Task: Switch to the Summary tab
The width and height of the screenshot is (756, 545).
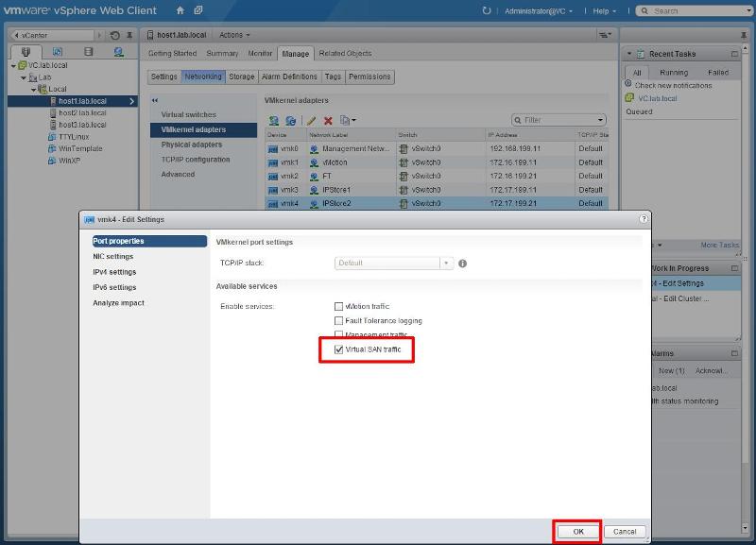Action: pos(222,54)
